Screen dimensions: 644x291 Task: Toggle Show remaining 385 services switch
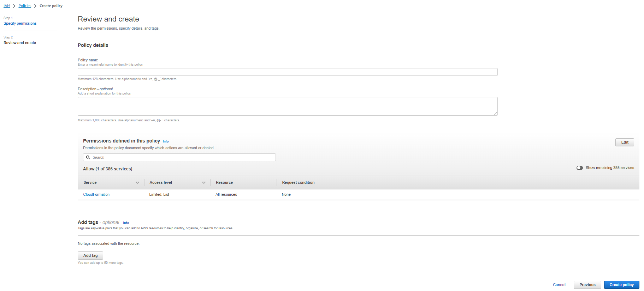point(579,168)
